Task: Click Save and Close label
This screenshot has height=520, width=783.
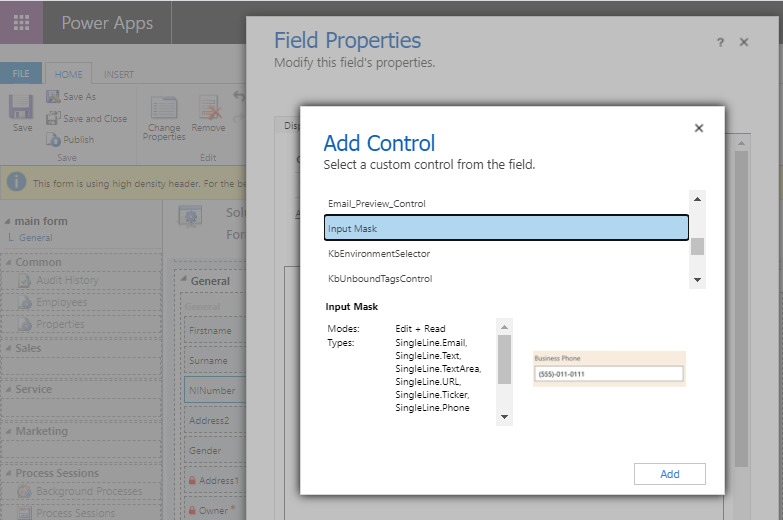Action: tap(95, 118)
